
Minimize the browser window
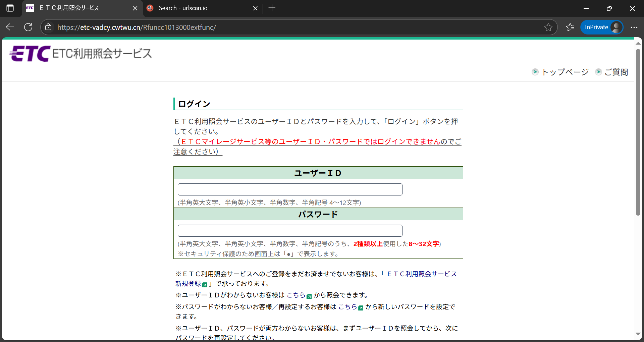click(x=586, y=8)
